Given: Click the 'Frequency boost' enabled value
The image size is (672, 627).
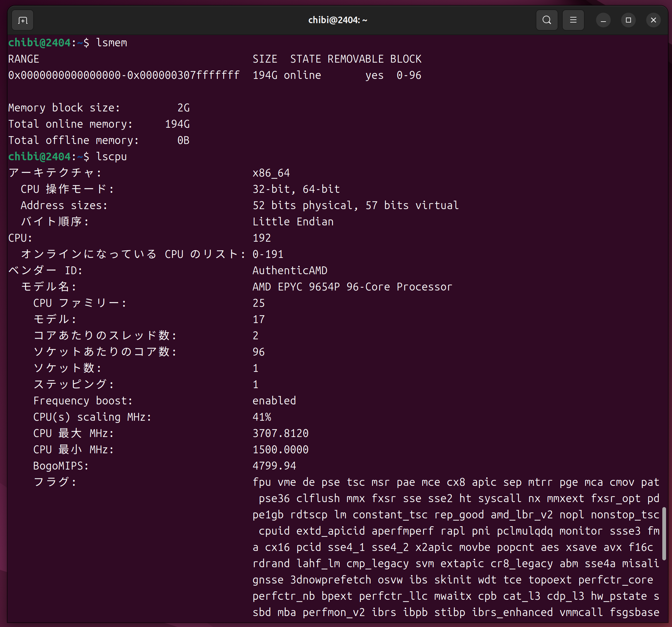Looking at the screenshot, I should click(x=274, y=401).
